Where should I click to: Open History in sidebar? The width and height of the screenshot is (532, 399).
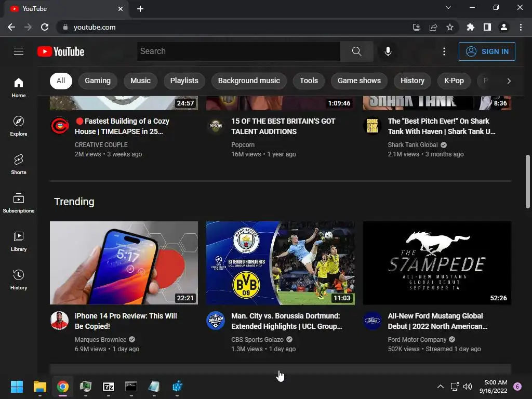pyautogui.click(x=19, y=280)
